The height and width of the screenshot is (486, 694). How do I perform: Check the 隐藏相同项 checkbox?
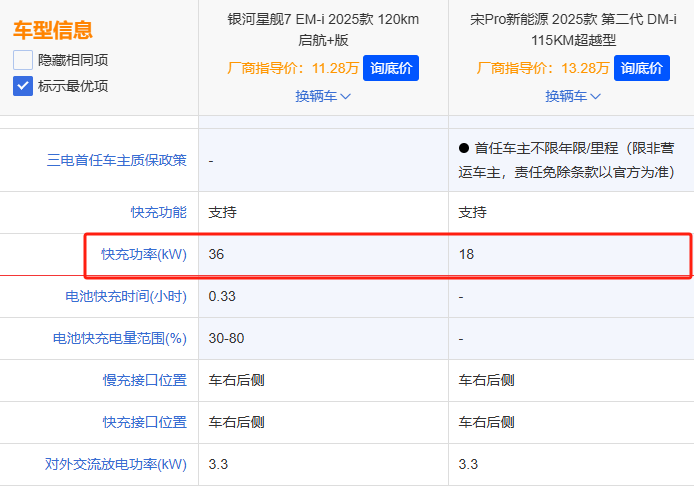coord(23,60)
